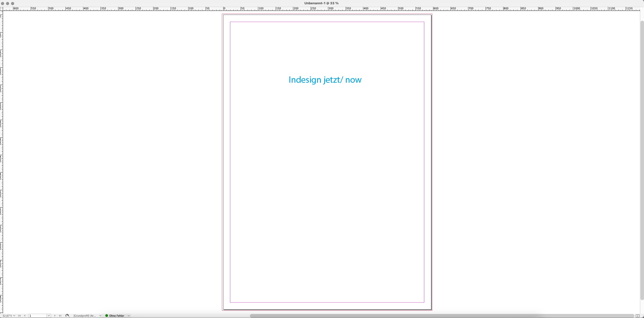The image size is (644, 318).
Task: Click the green preflight status indicator
Action: tap(107, 316)
